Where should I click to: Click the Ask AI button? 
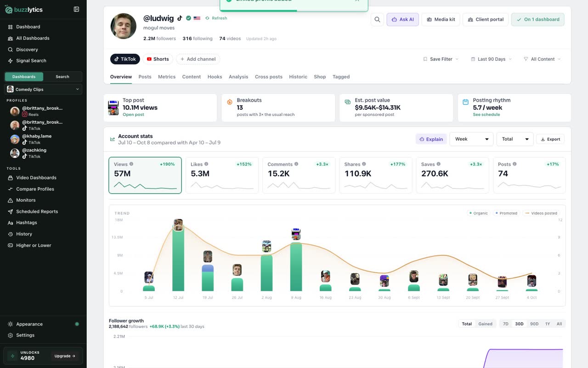(x=402, y=19)
